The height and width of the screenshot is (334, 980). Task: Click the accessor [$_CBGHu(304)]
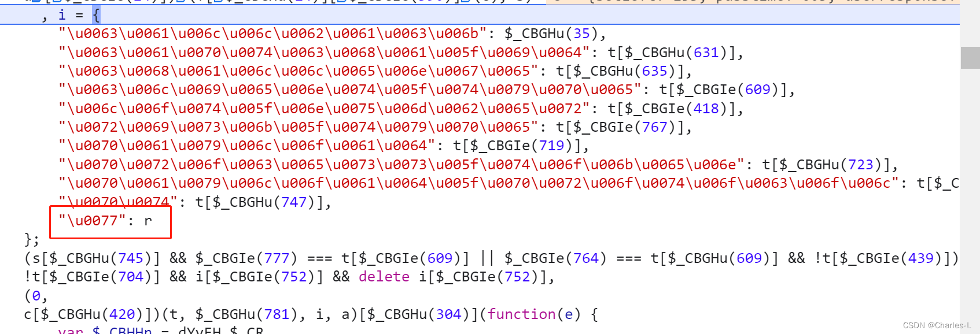click(x=418, y=314)
